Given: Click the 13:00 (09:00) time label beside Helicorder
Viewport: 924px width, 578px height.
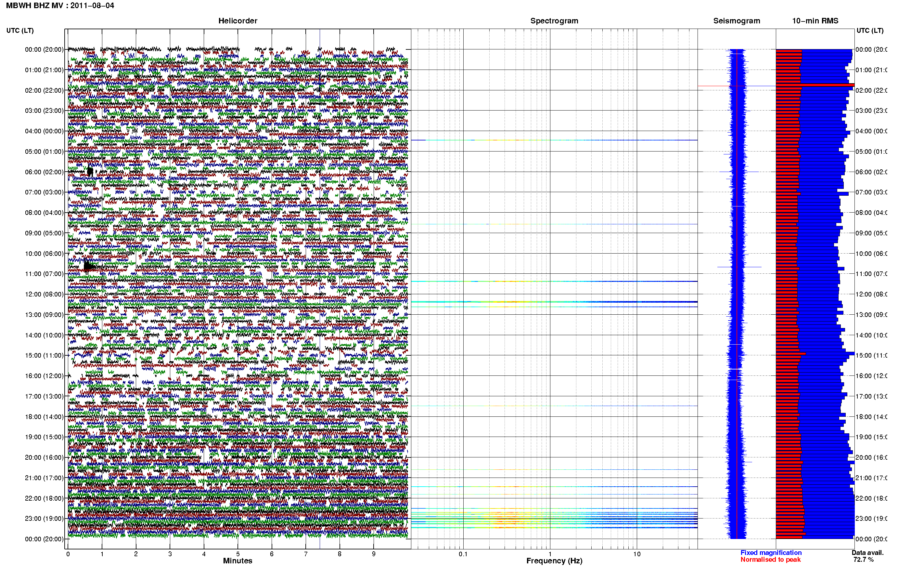Looking at the screenshot, I should tap(44, 315).
